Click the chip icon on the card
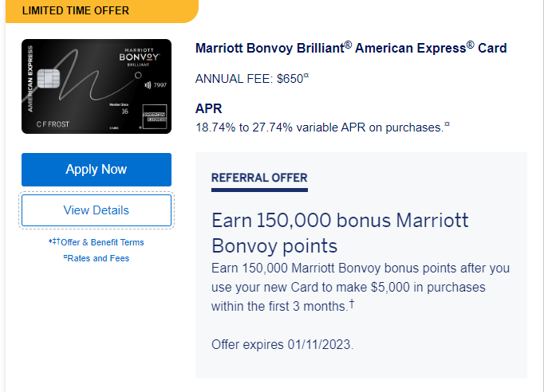Screen dimensions: 544x392 point(48,78)
